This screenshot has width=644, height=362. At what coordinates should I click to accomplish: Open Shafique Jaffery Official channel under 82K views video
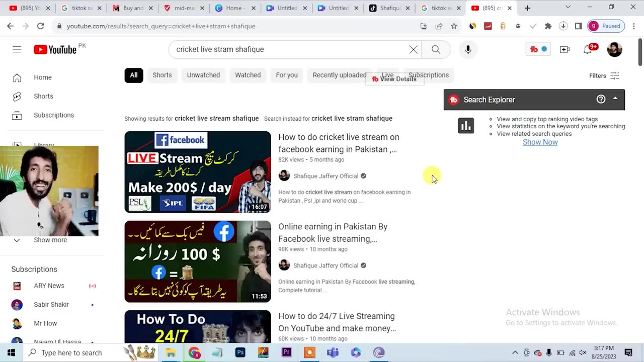[326, 176]
